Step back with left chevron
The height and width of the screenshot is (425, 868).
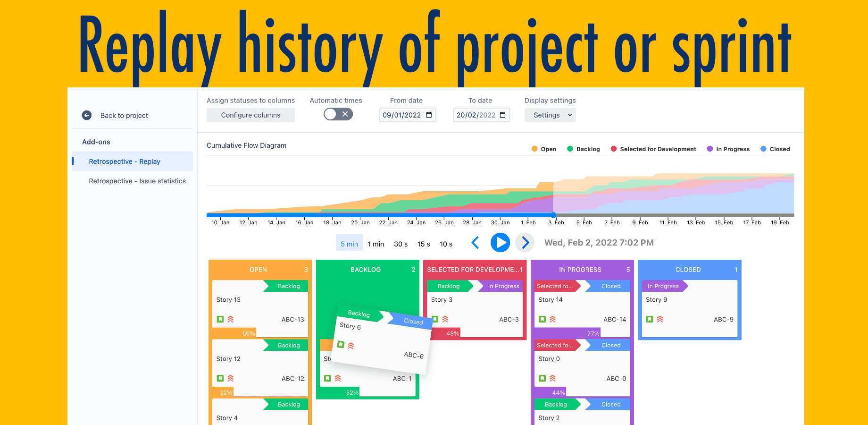(x=476, y=243)
